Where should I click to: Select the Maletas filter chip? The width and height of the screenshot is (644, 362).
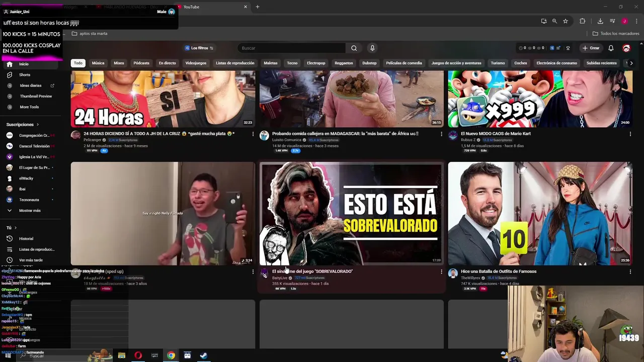pos(271,63)
